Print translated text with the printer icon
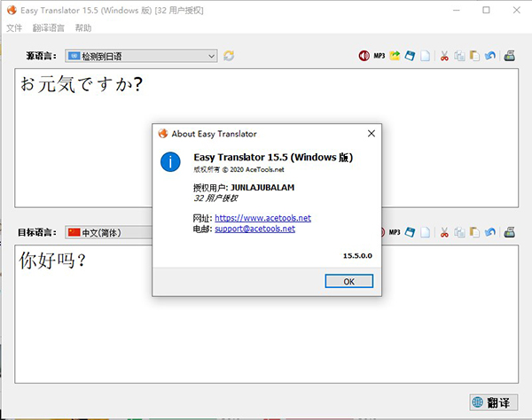 [509, 232]
